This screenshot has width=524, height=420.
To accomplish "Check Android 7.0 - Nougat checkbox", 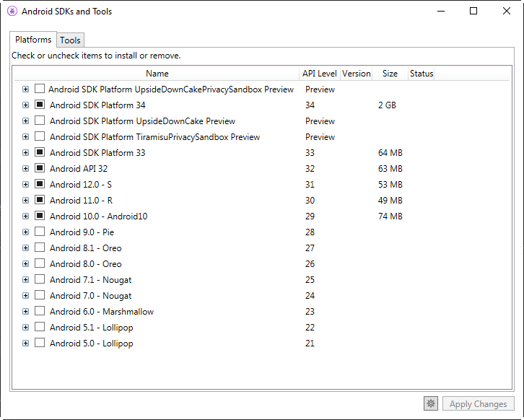I will point(40,295).
